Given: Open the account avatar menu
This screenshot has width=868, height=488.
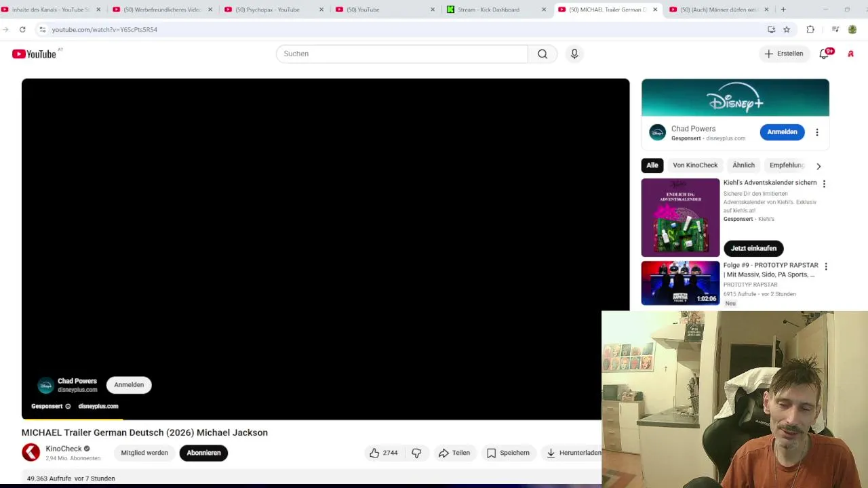Looking at the screenshot, I should (850, 54).
